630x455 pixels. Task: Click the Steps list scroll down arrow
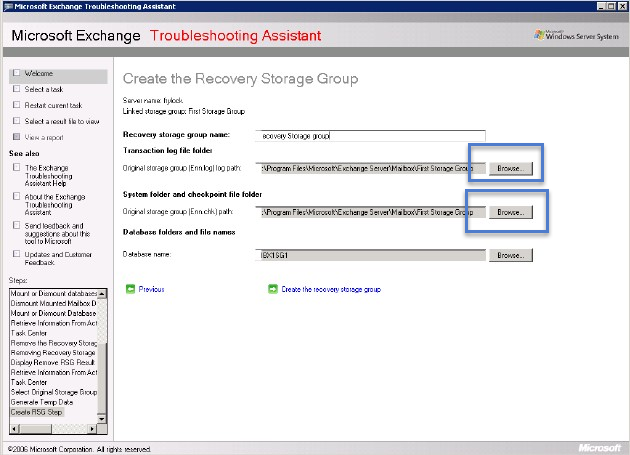[102, 419]
